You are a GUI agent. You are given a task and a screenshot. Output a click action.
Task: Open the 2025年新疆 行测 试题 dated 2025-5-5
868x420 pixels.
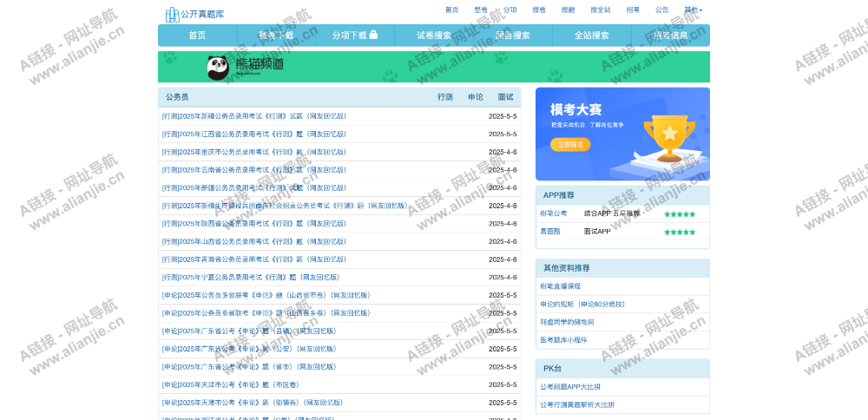(x=254, y=116)
